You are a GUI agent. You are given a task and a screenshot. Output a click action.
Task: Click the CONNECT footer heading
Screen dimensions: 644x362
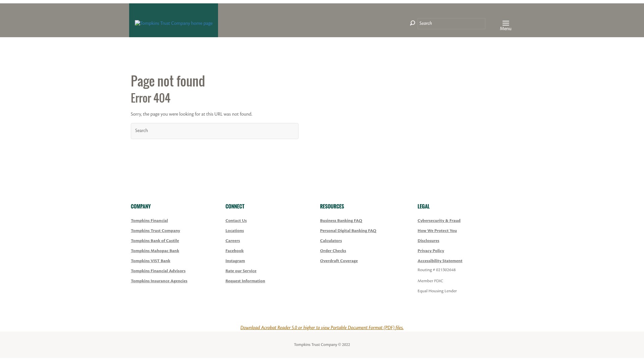point(235,206)
